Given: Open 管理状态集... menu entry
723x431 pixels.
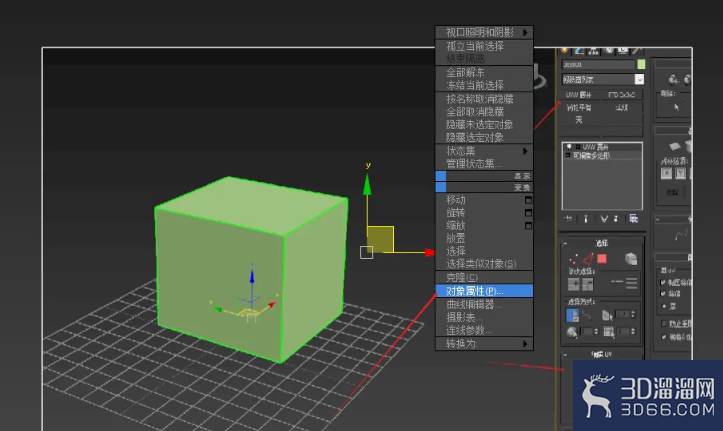Looking at the screenshot, I should click(484, 164).
